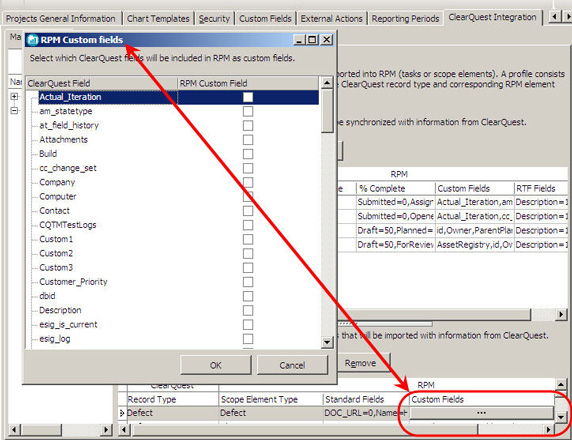Click the RPM Custom Field column header
This screenshot has width=572, height=440.
(248, 83)
